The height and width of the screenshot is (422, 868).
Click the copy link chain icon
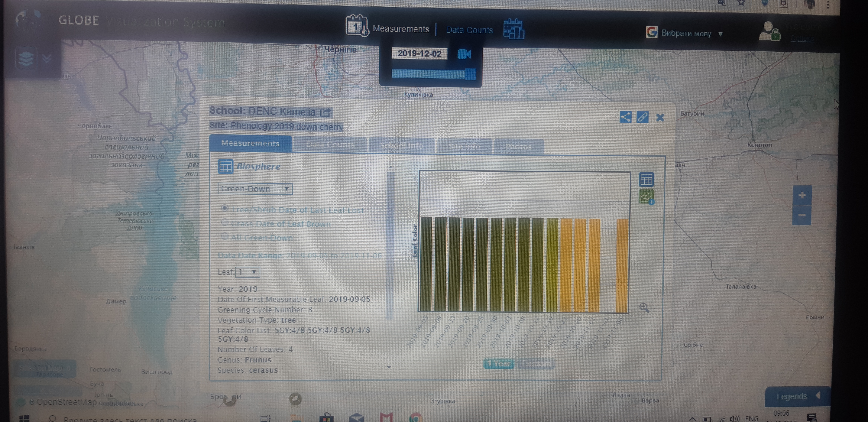pyautogui.click(x=642, y=117)
